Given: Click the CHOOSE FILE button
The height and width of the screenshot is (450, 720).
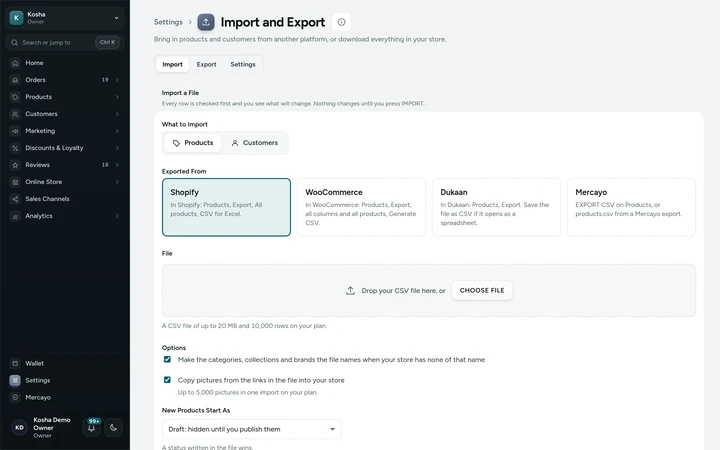Looking at the screenshot, I should pos(482,291).
